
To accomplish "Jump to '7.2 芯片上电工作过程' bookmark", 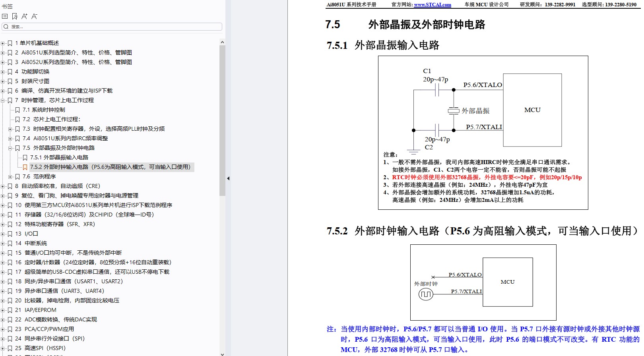I will pyautogui.click(x=51, y=119).
